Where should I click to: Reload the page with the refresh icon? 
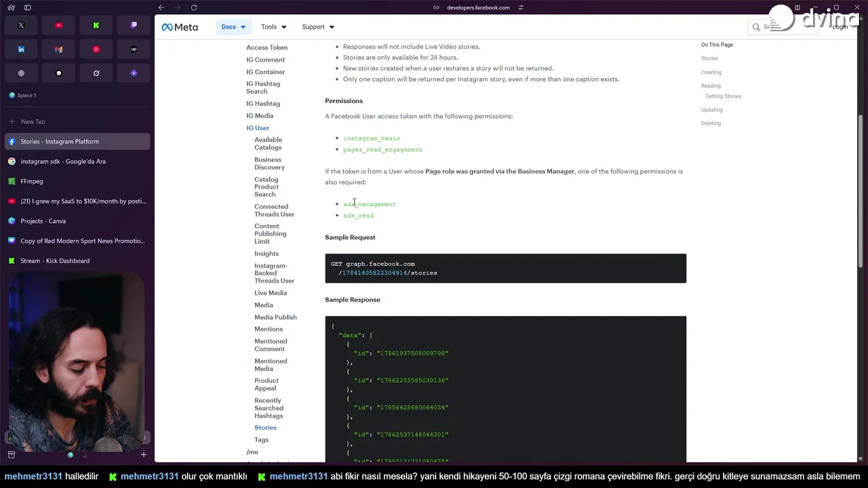194,7
